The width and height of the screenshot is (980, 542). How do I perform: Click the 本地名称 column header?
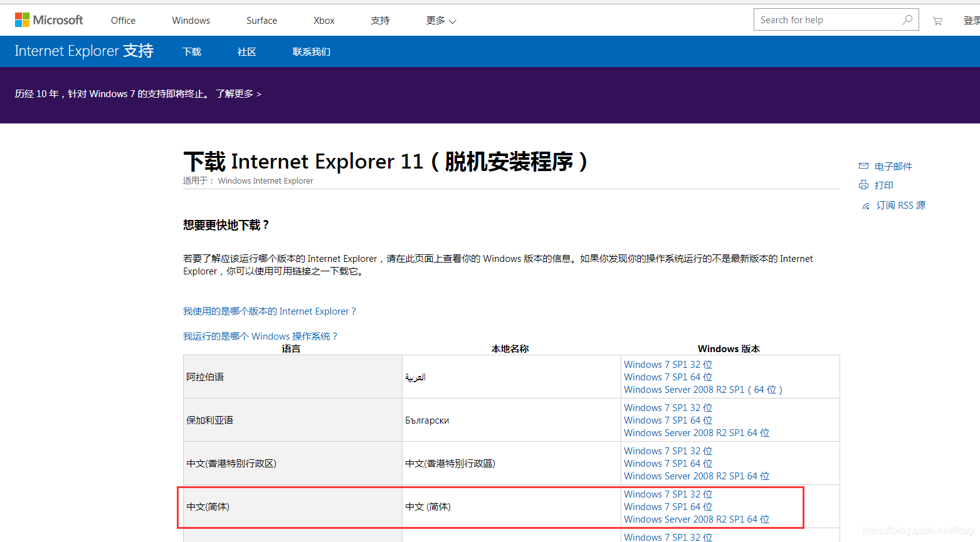coord(510,349)
